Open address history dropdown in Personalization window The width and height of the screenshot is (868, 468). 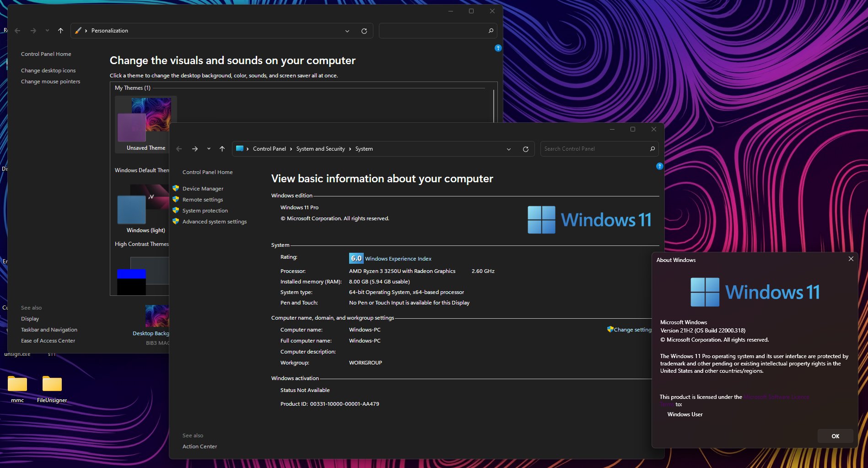[347, 31]
